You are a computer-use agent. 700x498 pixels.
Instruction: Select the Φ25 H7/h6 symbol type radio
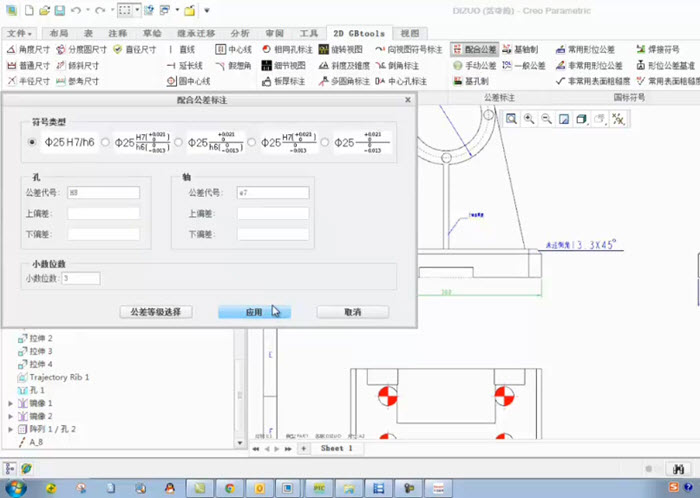[x=32, y=142]
